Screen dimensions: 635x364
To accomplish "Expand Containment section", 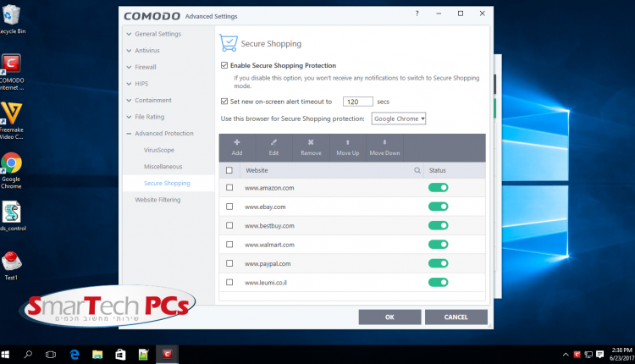I will pos(149,101).
